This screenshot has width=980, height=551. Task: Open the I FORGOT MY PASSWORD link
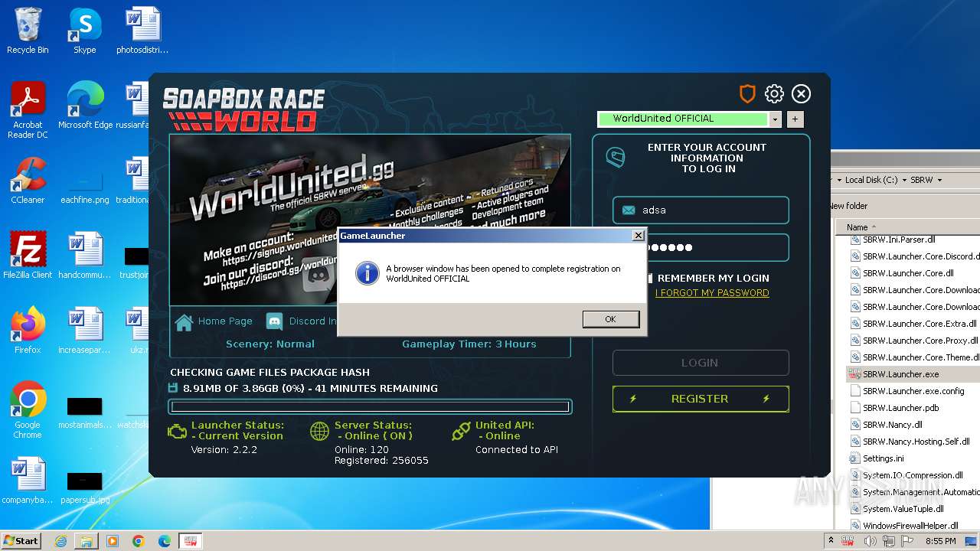712,293
